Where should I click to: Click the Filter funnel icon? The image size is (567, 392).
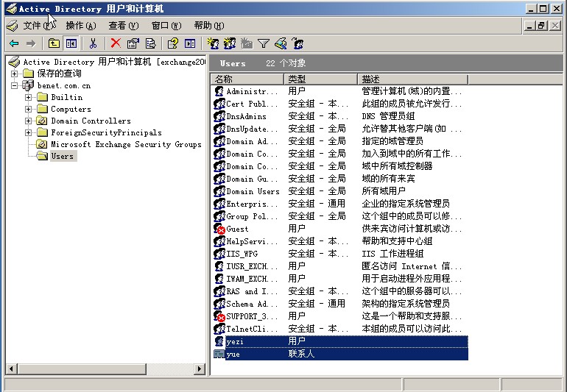click(x=264, y=43)
